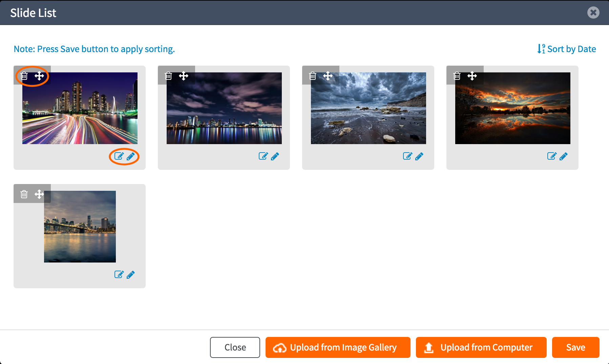
Task: Select the orange sunset lake thumbnail
Action: 513,108
